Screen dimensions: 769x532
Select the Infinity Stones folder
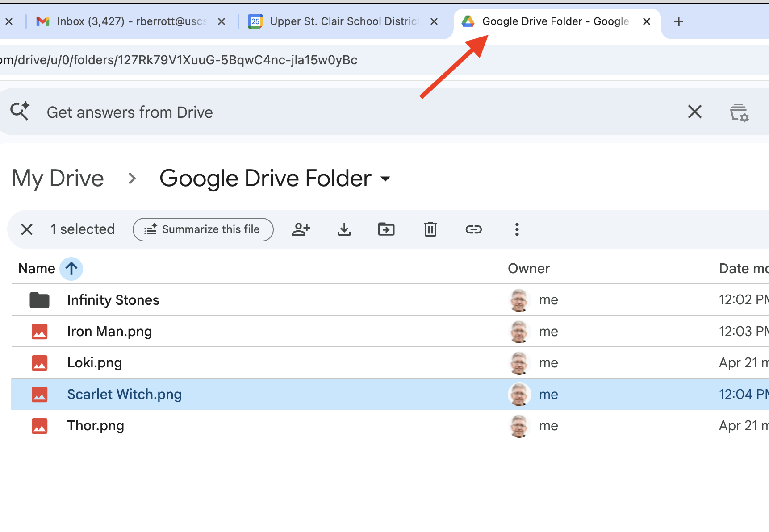click(x=113, y=300)
